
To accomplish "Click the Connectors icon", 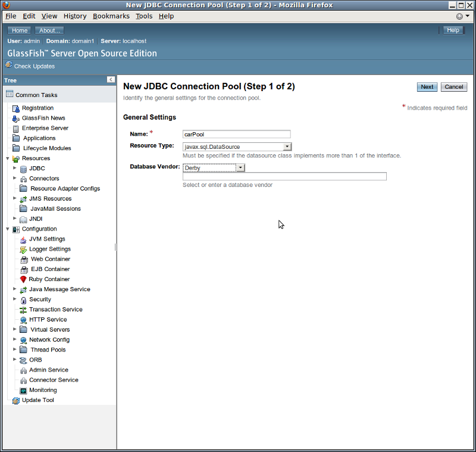I will click(x=23, y=179).
